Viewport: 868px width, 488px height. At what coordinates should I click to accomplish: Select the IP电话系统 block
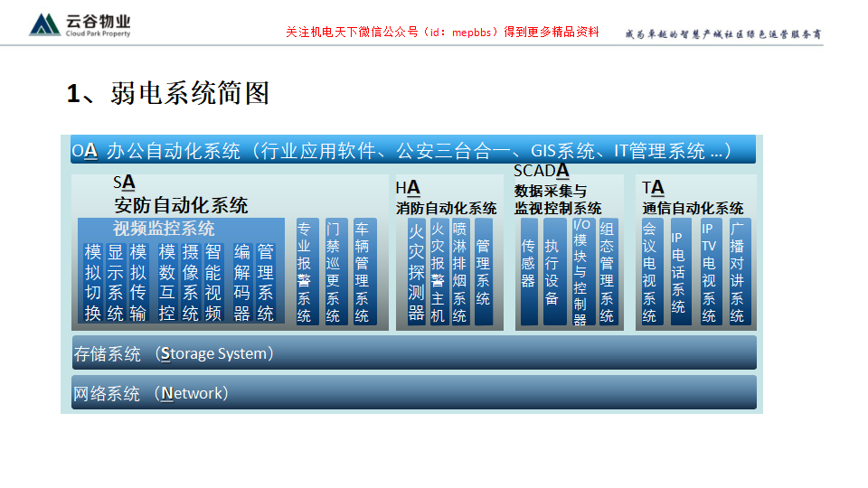(679, 271)
